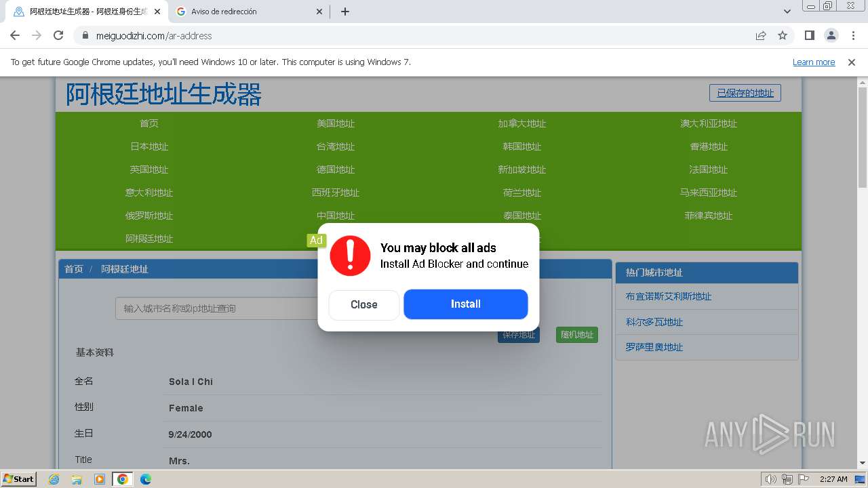Screen dimensions: 868x488
Task: Open the Chrome profile avatar
Action: tap(831, 35)
